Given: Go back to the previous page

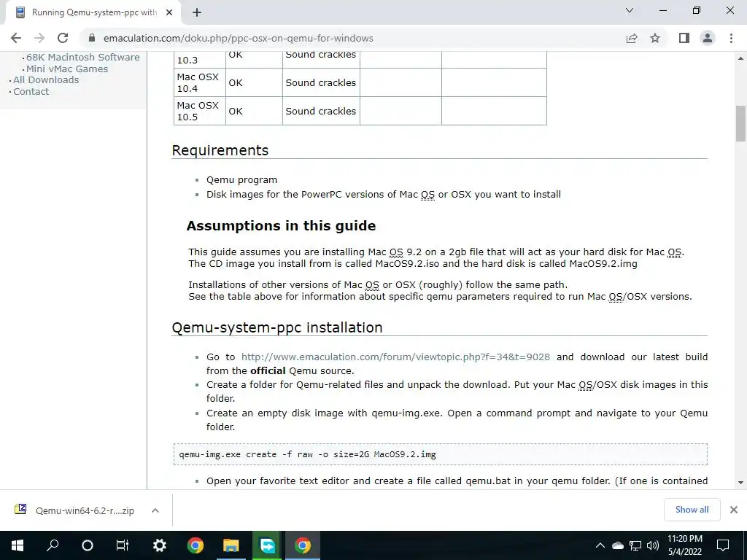Looking at the screenshot, I should click(16, 38).
